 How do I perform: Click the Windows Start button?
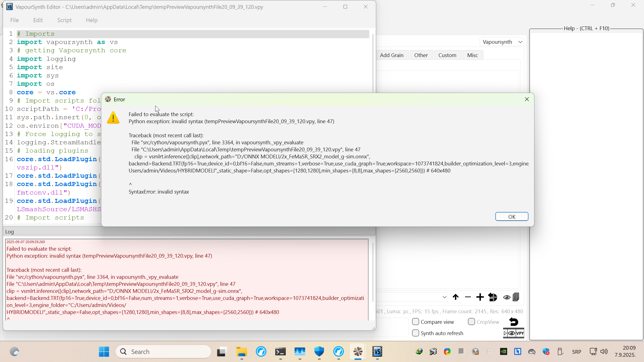tap(104, 351)
